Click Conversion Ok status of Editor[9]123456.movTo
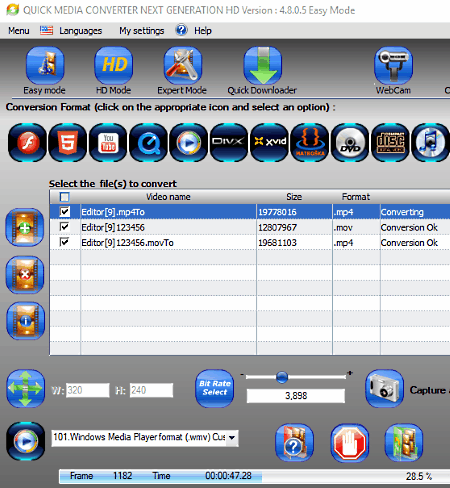 click(409, 243)
